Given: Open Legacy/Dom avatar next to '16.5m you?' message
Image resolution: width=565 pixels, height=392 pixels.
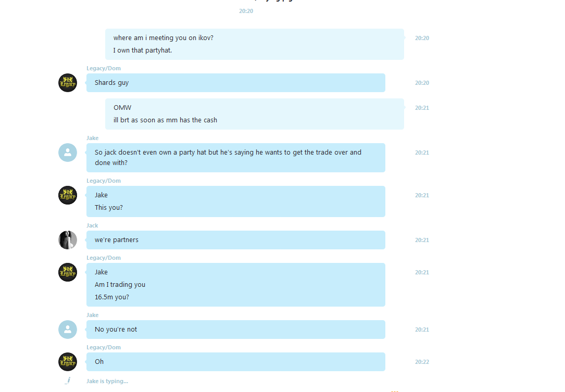Looking at the screenshot, I should [x=68, y=272].
